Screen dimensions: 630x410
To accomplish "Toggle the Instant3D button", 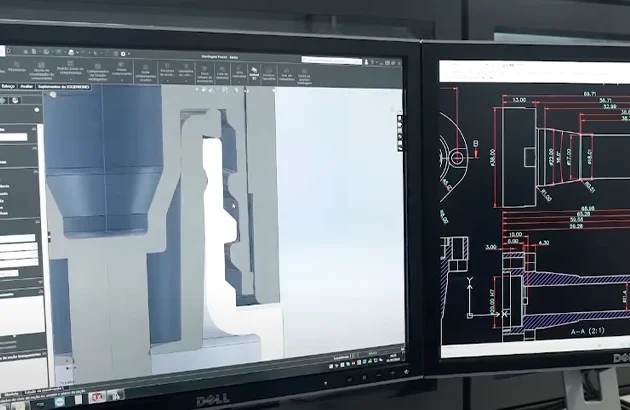I will [x=254, y=73].
